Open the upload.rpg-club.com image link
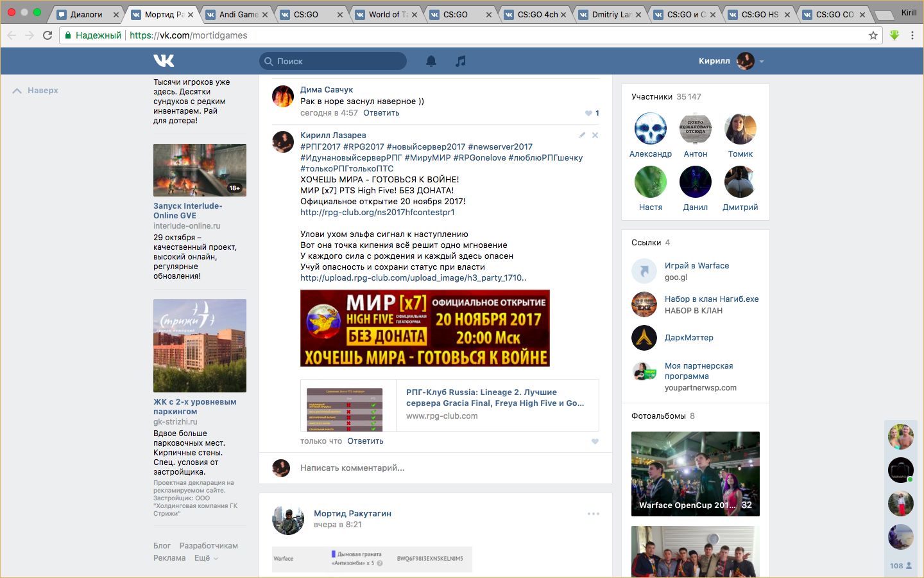924x578 pixels. (x=413, y=278)
